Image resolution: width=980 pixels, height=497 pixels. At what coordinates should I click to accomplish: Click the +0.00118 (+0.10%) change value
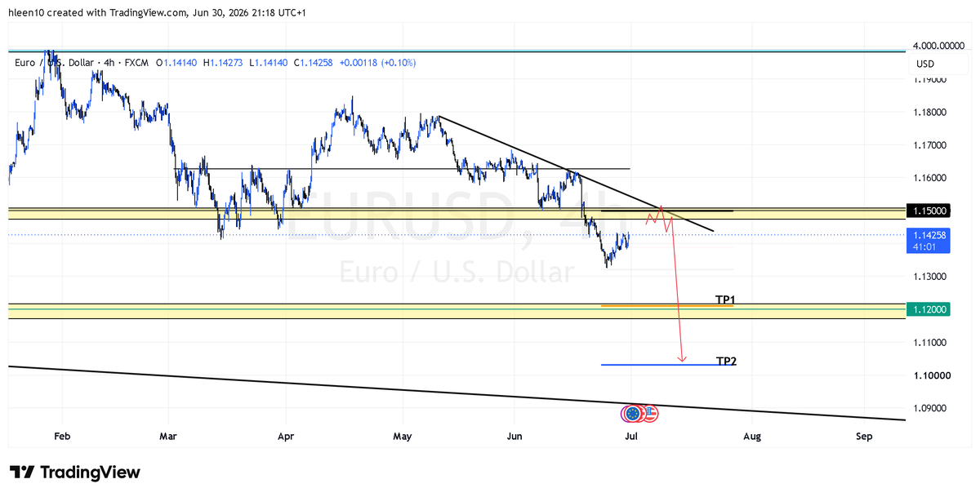(378, 62)
